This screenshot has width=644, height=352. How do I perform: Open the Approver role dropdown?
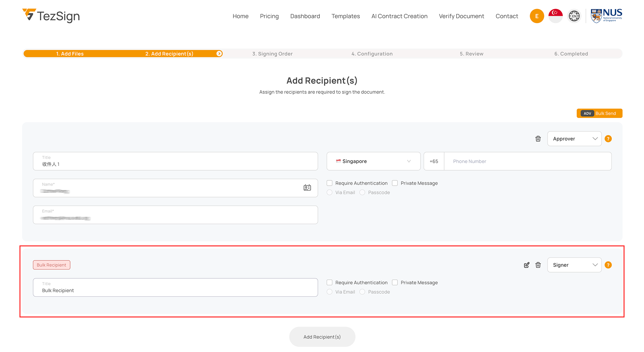pyautogui.click(x=574, y=139)
